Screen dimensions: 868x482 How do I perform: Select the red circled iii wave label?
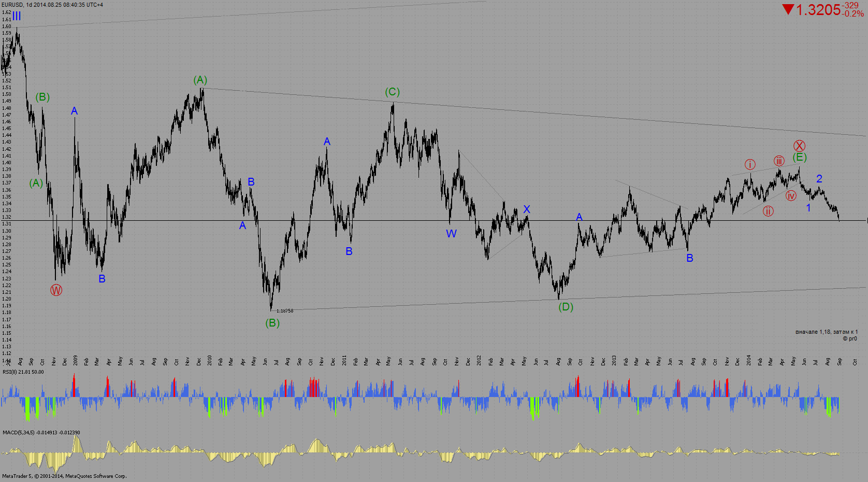click(x=779, y=161)
